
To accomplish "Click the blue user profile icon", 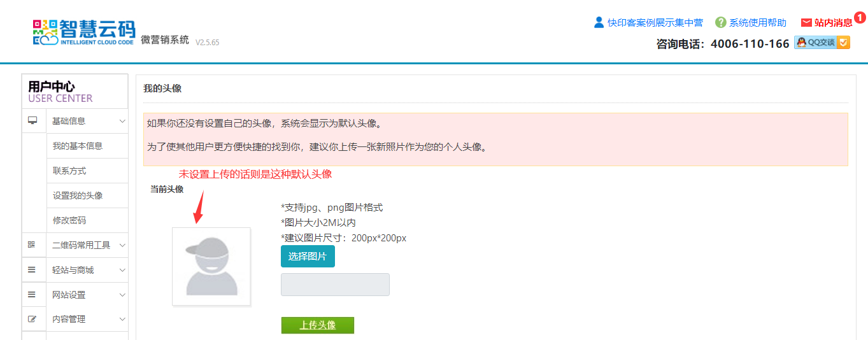I will (x=599, y=22).
